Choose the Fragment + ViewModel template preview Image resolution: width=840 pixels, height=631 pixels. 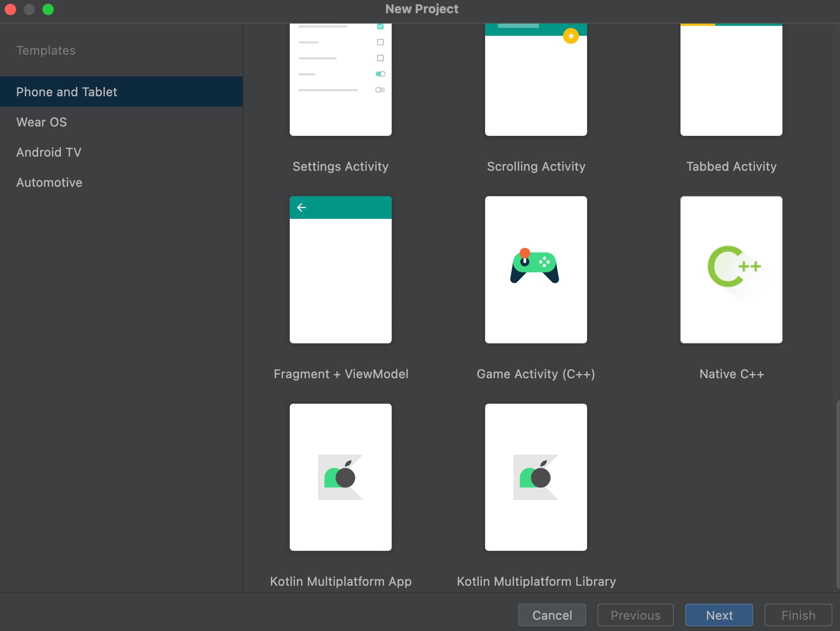(340, 270)
